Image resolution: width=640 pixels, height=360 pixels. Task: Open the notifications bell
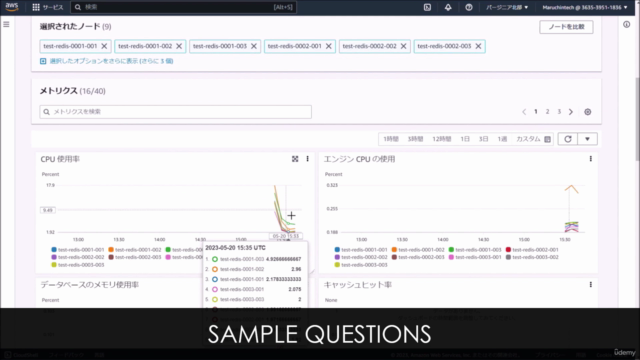448,7
